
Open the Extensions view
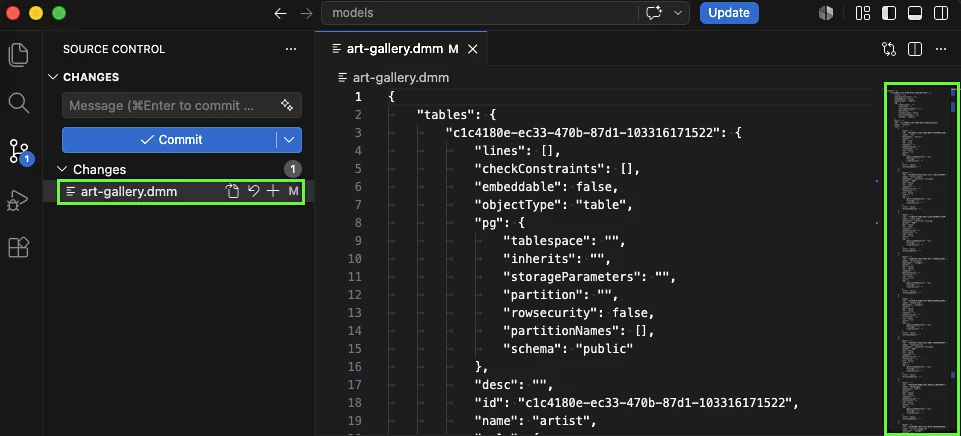point(18,247)
